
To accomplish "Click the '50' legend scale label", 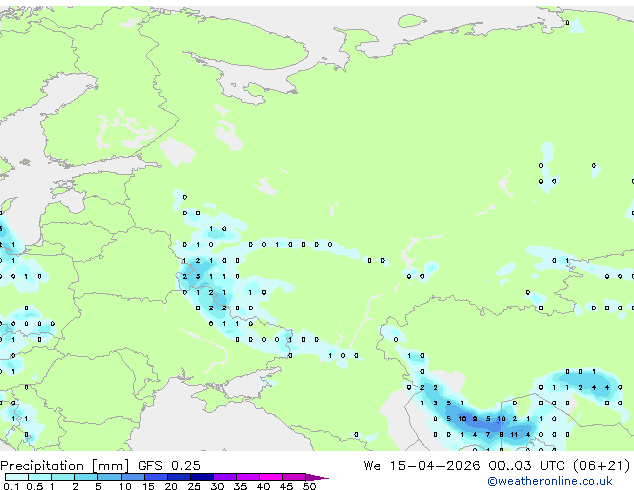I will [x=309, y=486].
